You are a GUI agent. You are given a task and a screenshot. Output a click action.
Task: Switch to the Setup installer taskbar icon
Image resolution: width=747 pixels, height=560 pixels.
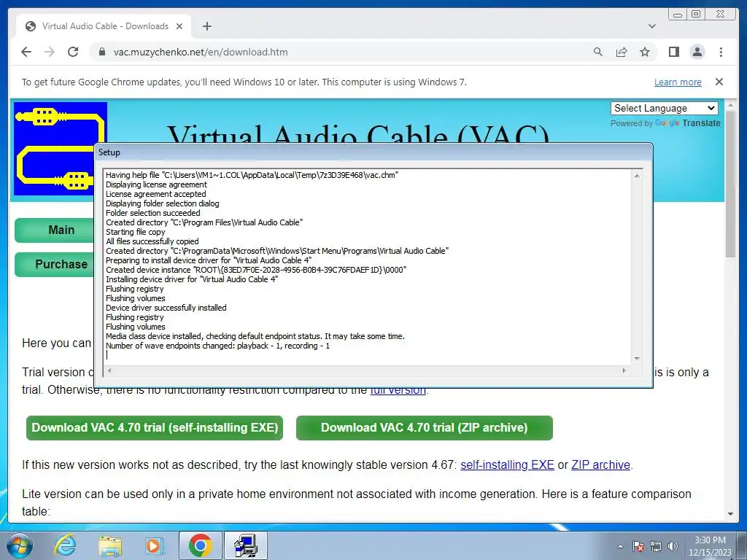click(x=246, y=545)
